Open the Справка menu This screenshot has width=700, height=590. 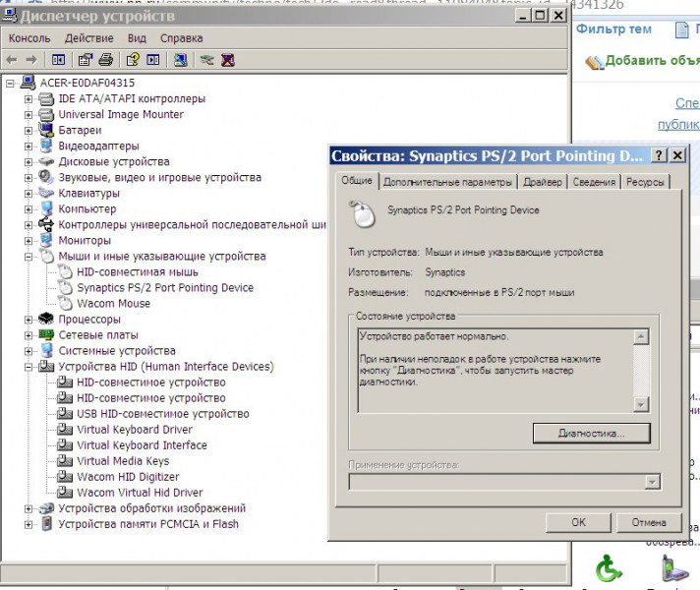181,38
